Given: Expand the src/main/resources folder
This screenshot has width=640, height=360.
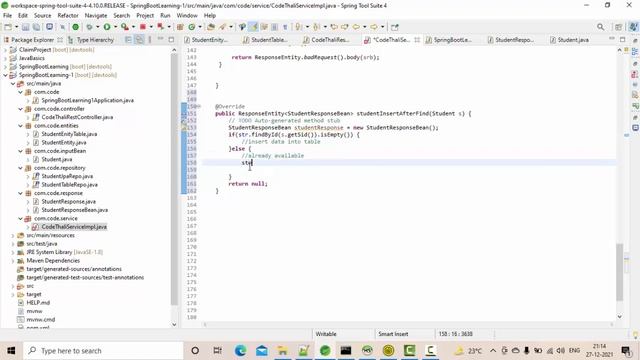Looking at the screenshot, I should click(x=13, y=236).
